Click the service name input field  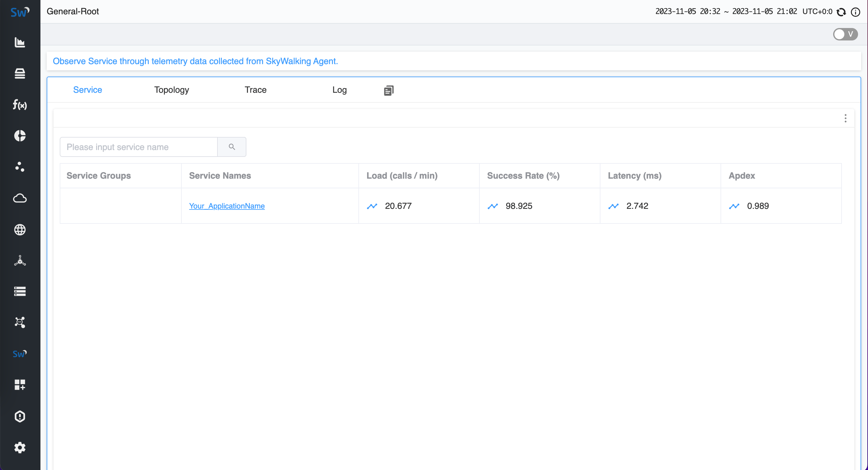(x=138, y=147)
